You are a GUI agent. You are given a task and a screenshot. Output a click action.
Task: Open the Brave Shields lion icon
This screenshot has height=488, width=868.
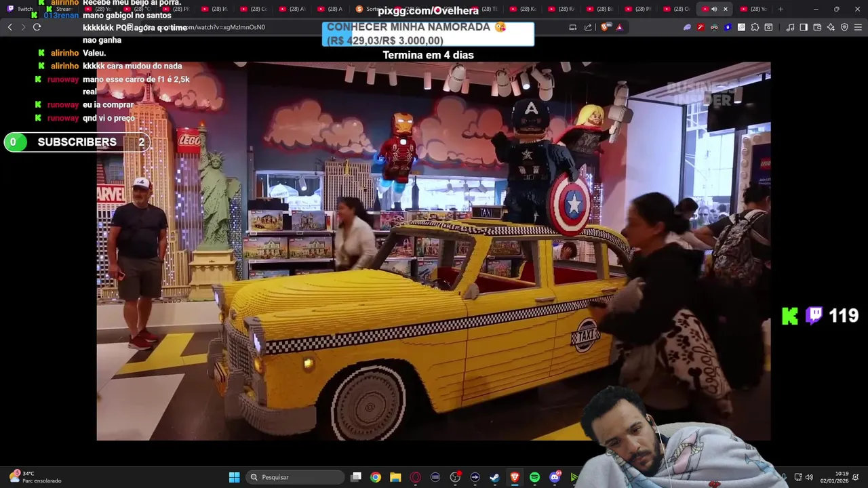coord(605,27)
